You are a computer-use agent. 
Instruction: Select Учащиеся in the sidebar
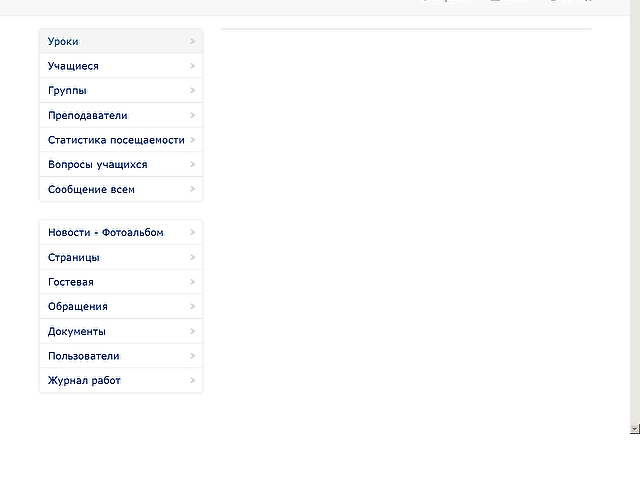[x=73, y=66]
